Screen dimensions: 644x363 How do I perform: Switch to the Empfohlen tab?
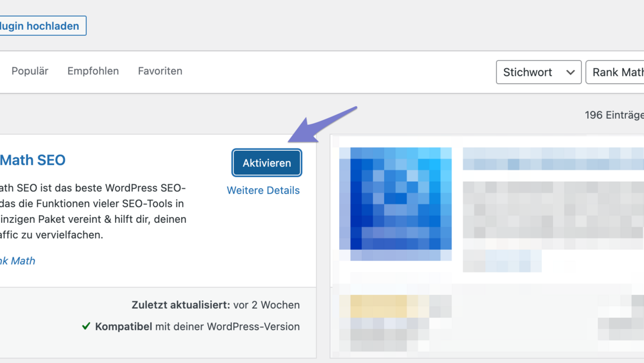pos(93,71)
